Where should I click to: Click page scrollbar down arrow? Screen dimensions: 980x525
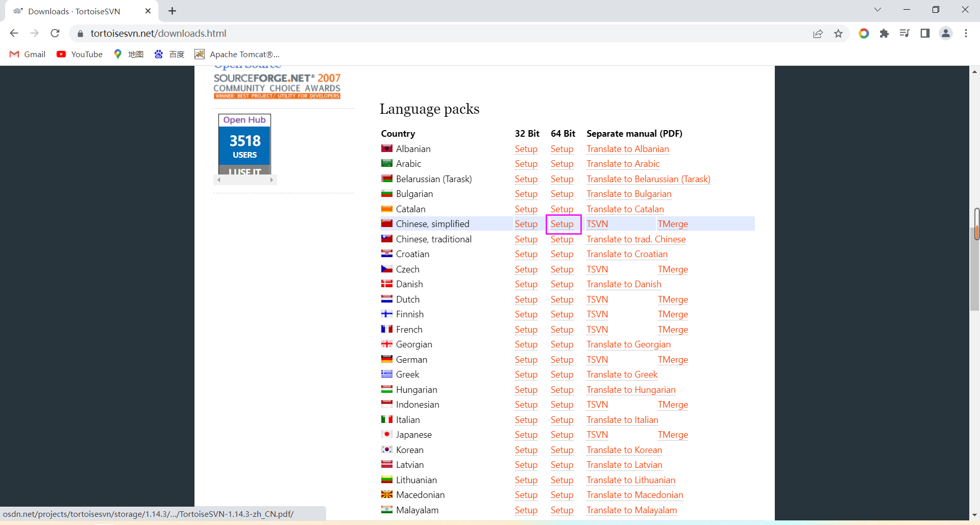click(x=974, y=515)
